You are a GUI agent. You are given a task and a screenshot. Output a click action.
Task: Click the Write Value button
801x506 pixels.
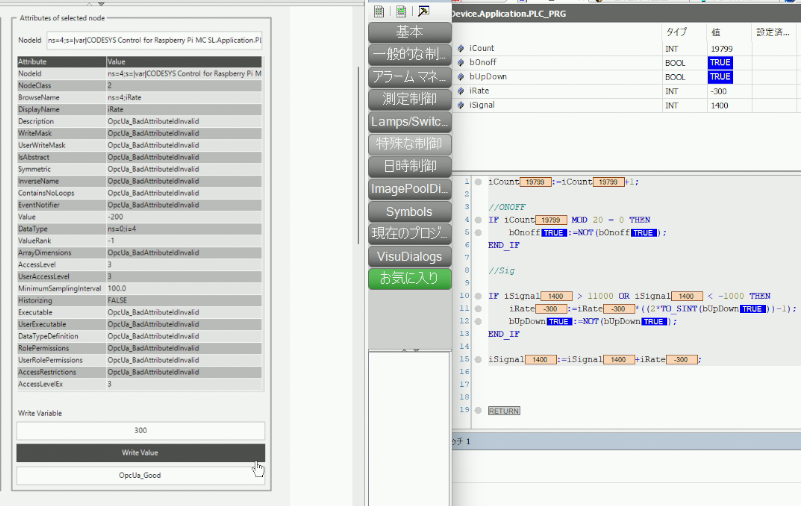point(140,453)
